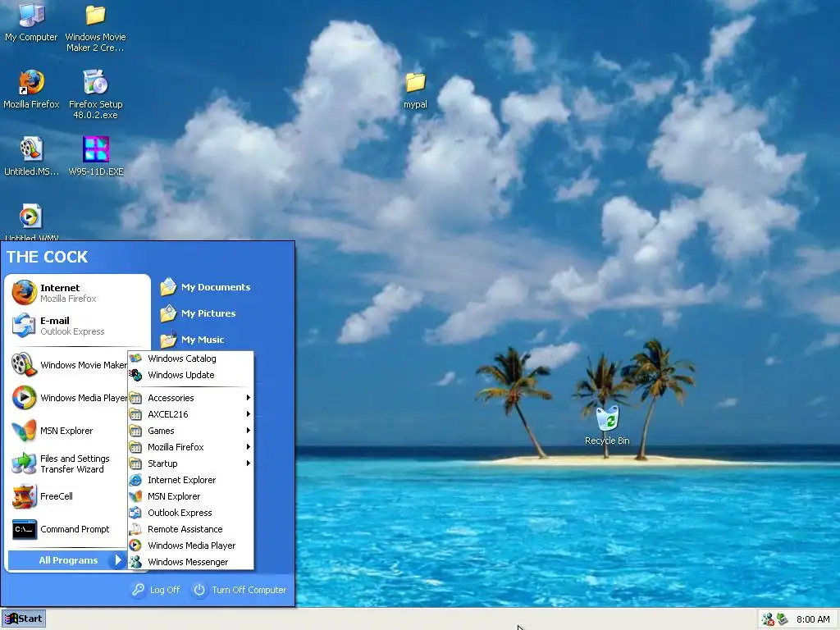Click THE COCK user name header

click(x=47, y=257)
